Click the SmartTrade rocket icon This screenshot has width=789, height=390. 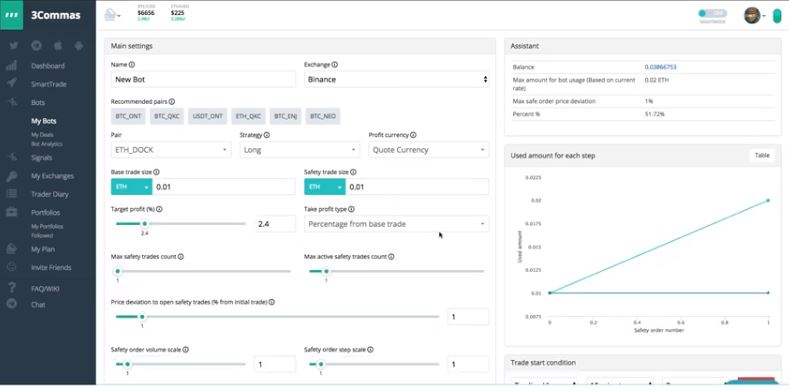coord(12,84)
